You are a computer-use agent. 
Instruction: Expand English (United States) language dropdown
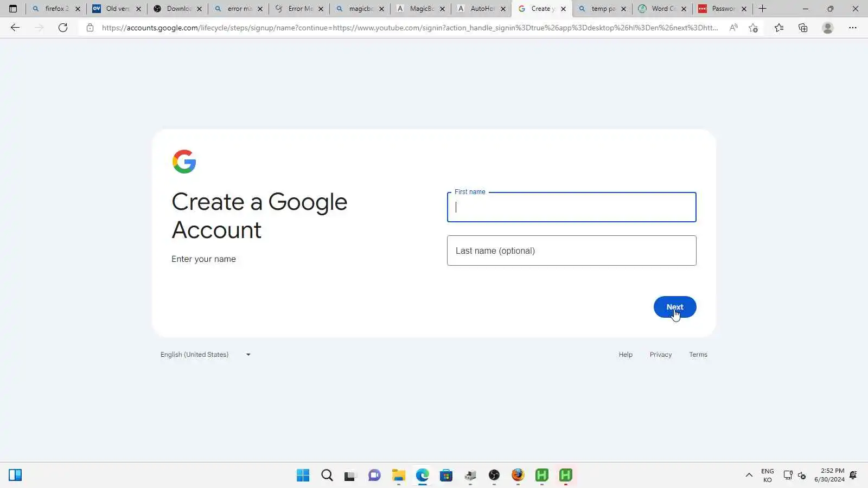pos(205,355)
